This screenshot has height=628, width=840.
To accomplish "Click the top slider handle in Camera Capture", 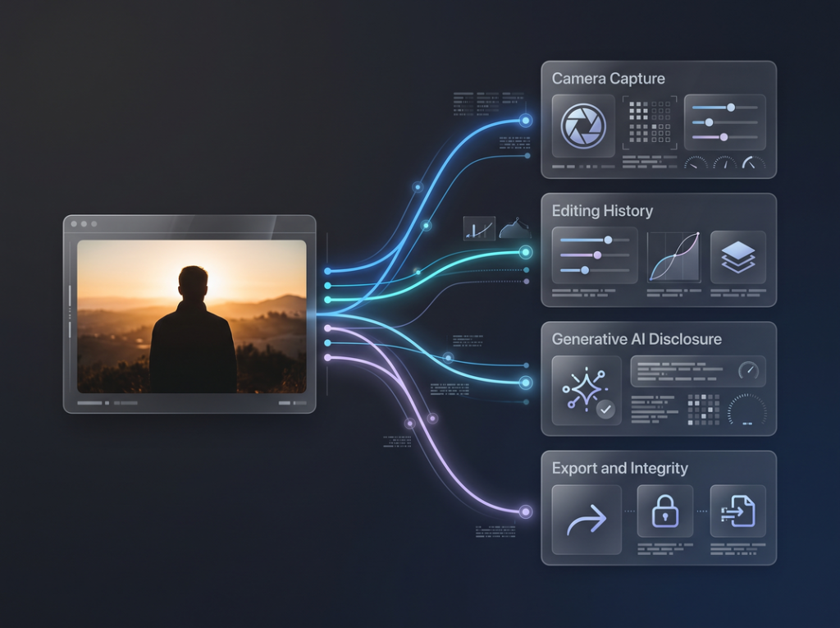I will pos(731,108).
